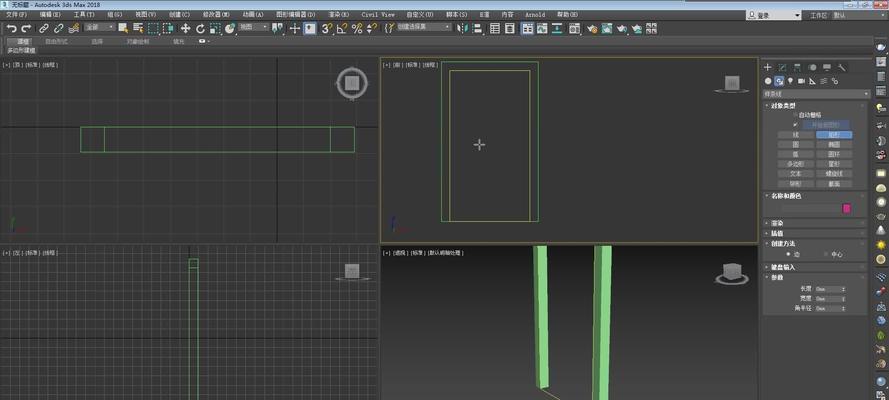Click the Undo arrow icon
This screenshot has height=400, width=889.
tap(11, 28)
